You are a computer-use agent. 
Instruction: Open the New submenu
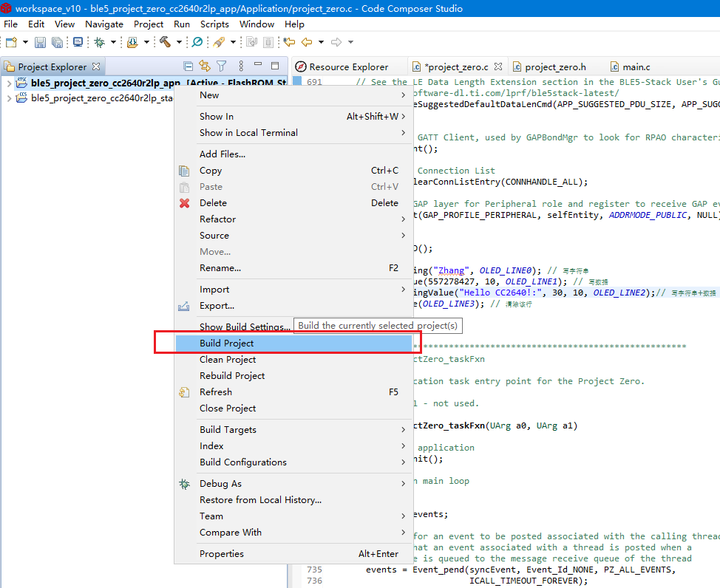294,95
